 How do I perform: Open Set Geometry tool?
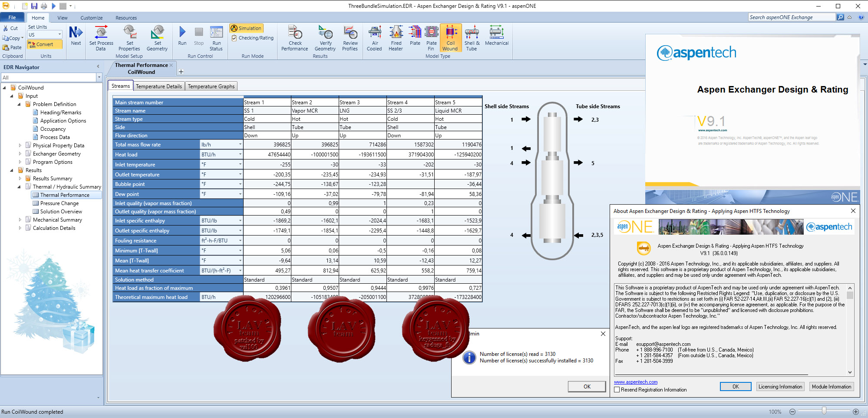click(x=157, y=38)
